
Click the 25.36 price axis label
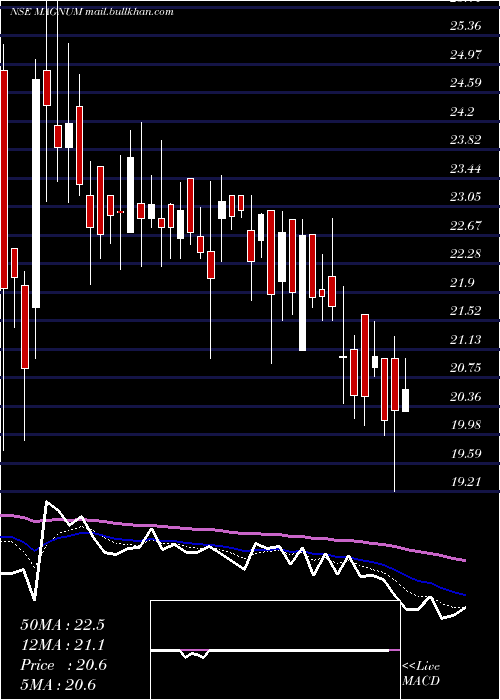[x=465, y=26]
